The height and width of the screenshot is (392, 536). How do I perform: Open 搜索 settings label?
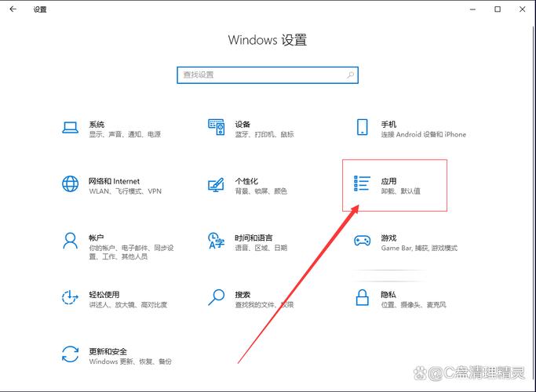[242, 294]
